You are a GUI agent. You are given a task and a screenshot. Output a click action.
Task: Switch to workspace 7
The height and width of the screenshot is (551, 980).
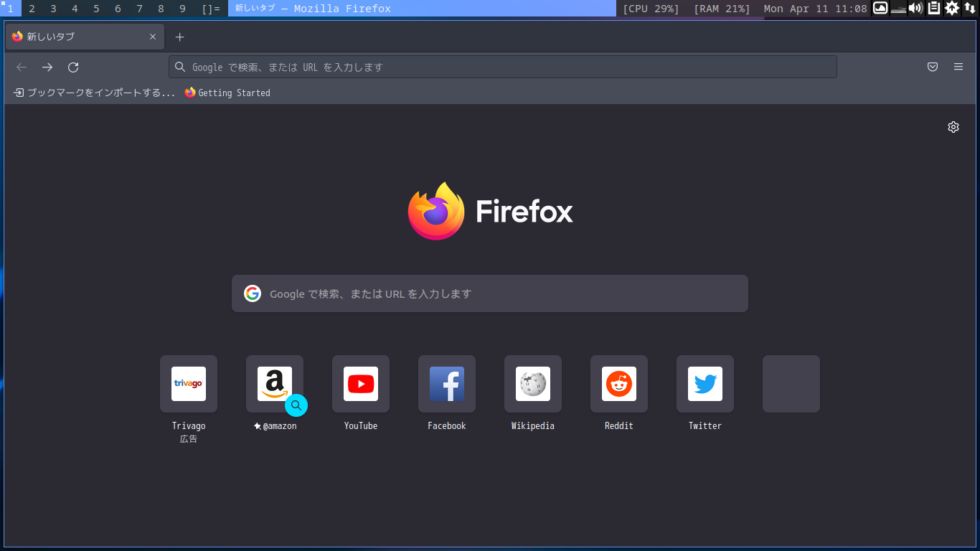click(x=139, y=9)
